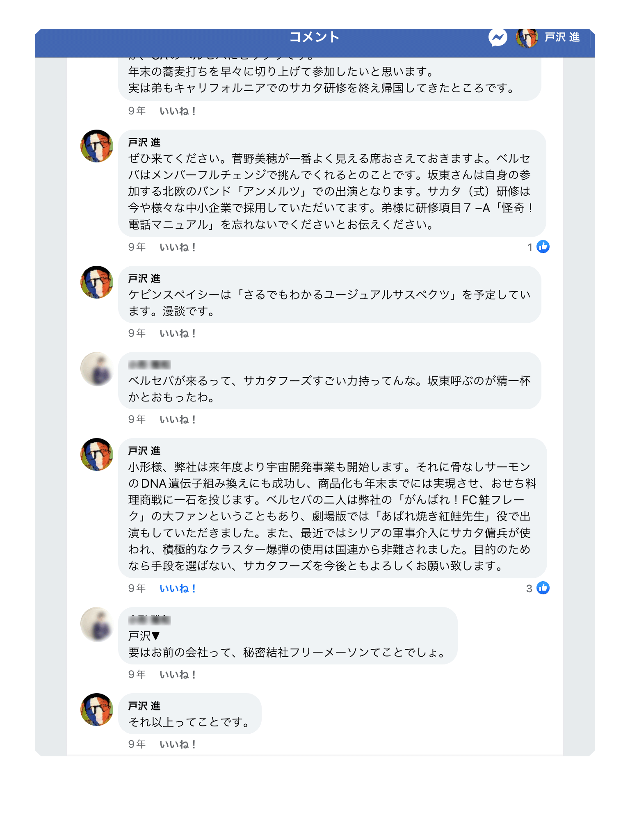
Task: Click avatar beside the 小形様 comment
Action: (x=97, y=454)
